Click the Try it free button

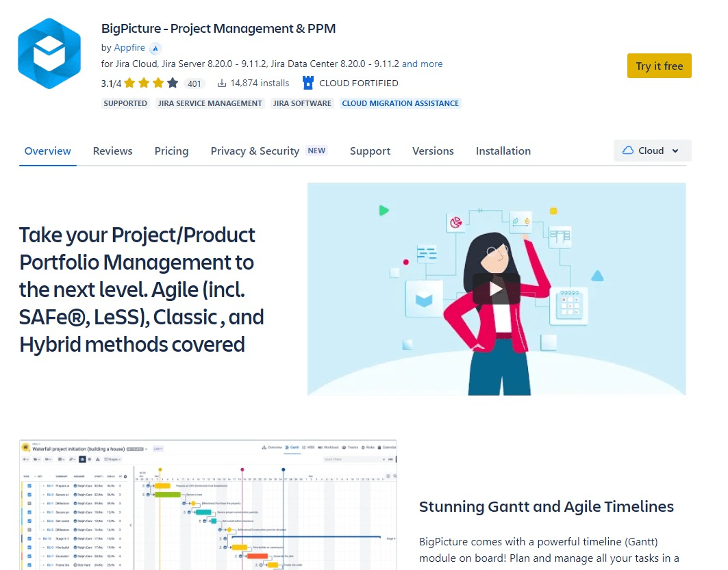pos(660,66)
